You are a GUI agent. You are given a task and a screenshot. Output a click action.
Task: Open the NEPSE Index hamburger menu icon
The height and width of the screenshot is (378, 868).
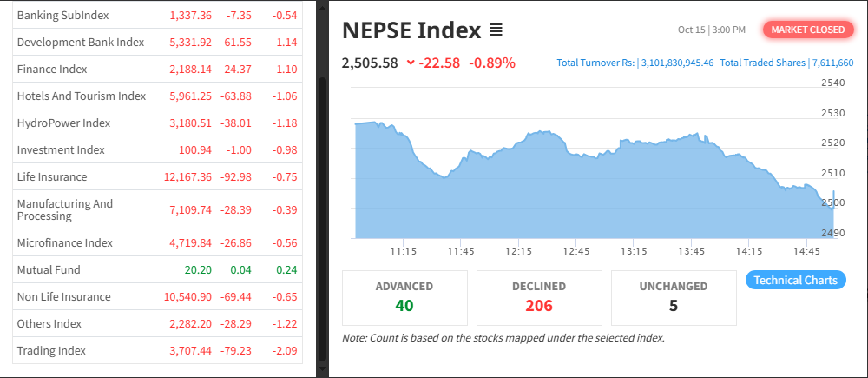coord(496,30)
